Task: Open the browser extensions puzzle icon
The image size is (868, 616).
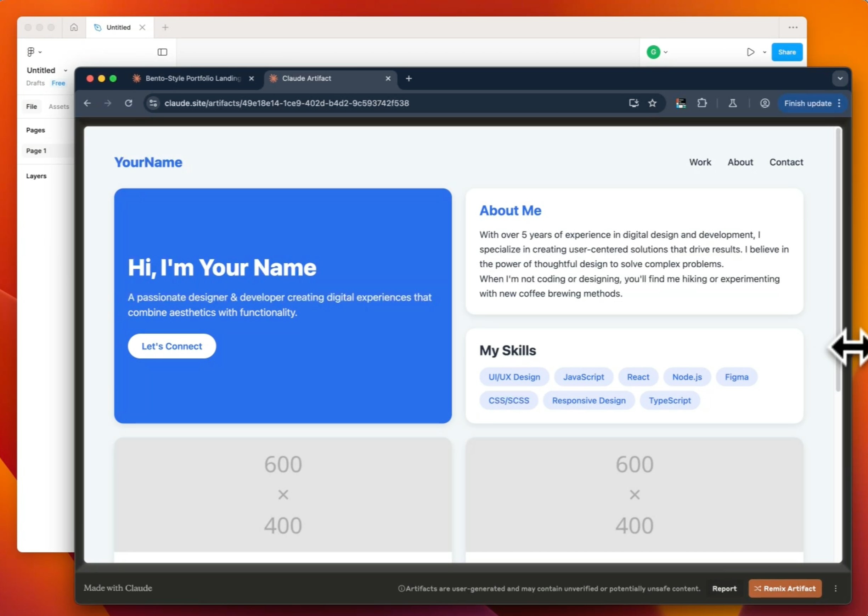Action: (x=702, y=103)
